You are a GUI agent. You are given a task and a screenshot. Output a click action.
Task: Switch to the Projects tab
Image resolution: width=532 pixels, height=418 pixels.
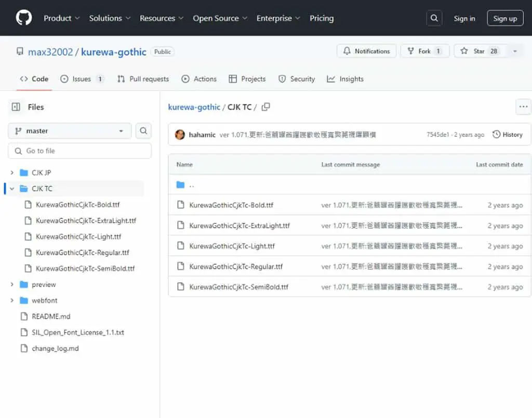[247, 79]
